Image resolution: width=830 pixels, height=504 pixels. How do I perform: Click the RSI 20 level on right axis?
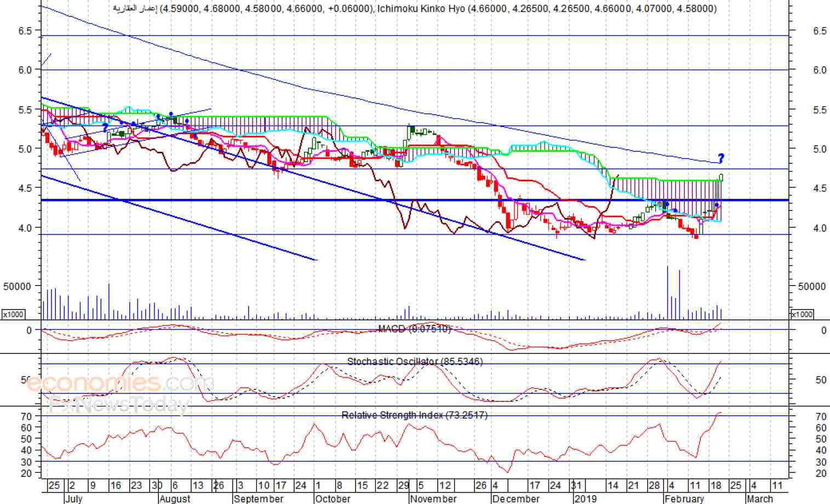(x=821, y=473)
